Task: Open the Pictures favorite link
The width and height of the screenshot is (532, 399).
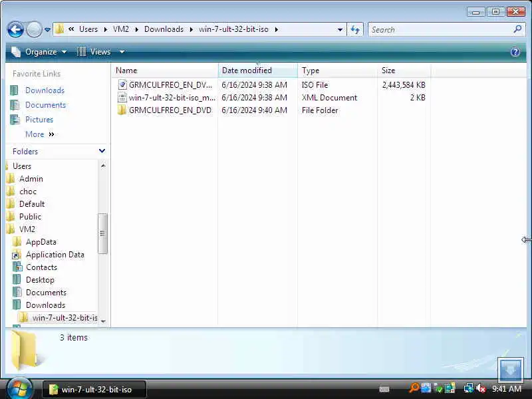Action: (x=39, y=120)
